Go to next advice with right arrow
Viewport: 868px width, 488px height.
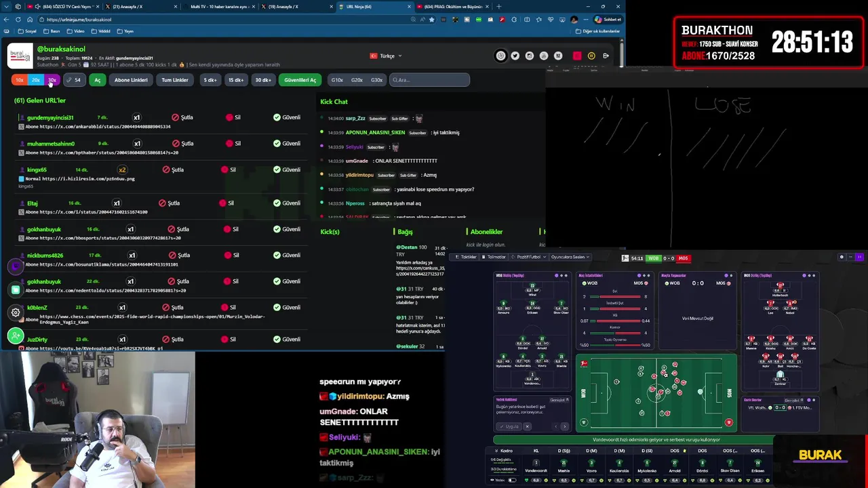[x=564, y=426]
